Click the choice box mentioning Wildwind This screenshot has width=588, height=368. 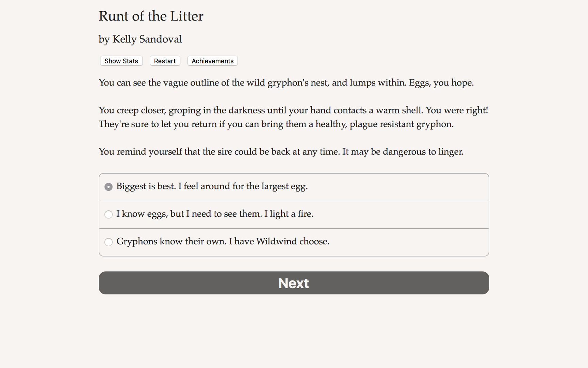pyautogui.click(x=293, y=242)
